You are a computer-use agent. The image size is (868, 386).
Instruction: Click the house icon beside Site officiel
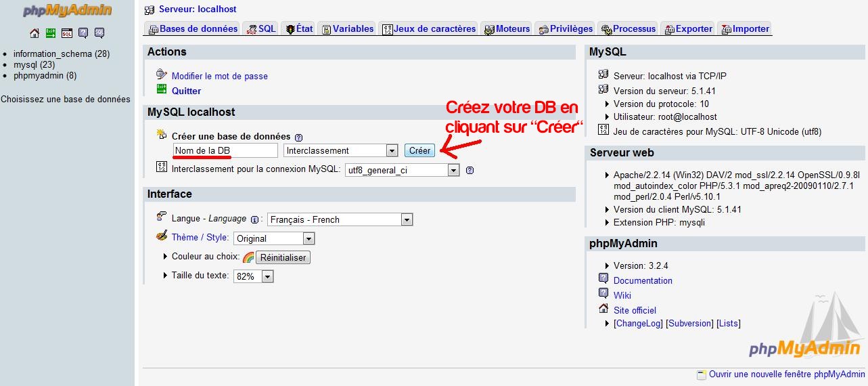click(603, 309)
